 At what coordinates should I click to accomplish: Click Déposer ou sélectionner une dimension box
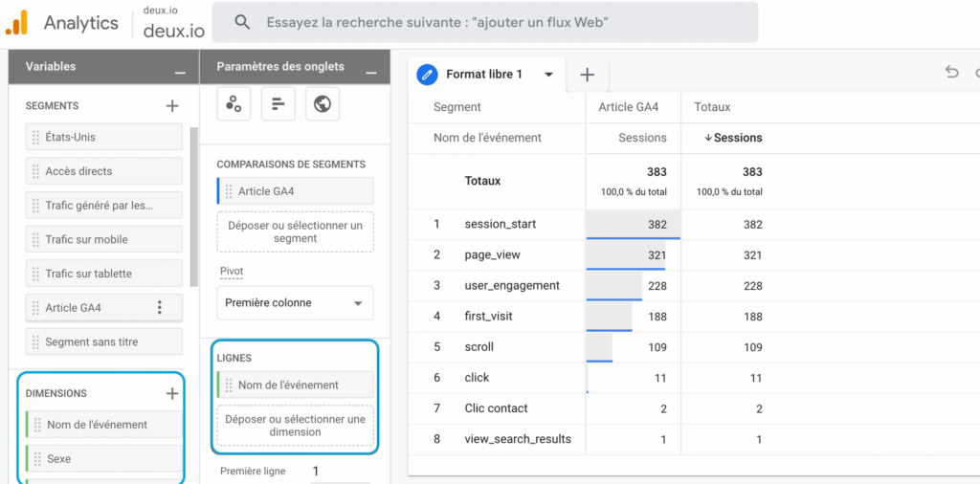pos(295,426)
